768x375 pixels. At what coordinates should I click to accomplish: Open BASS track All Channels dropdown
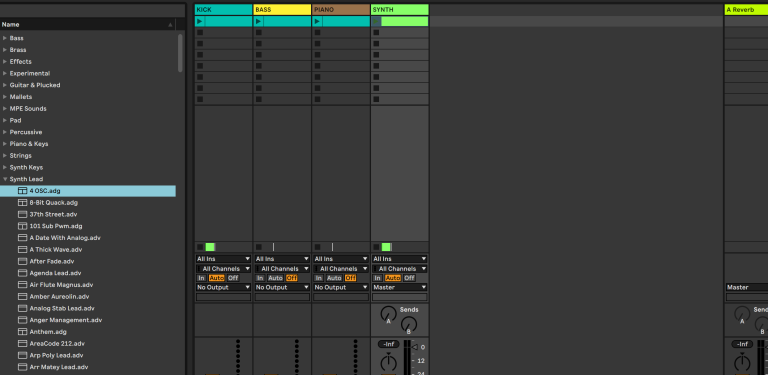point(282,269)
